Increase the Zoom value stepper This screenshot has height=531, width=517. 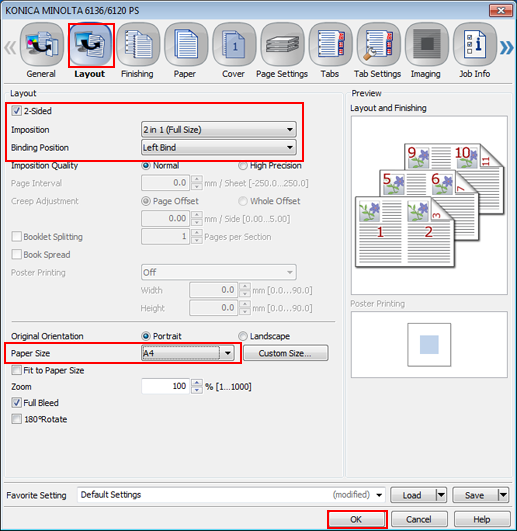click(x=197, y=383)
